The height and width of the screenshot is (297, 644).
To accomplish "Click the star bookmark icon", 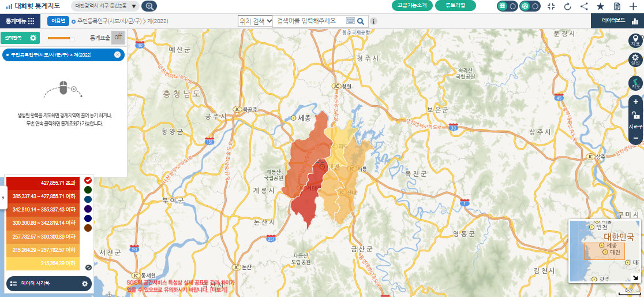I will (601, 6).
